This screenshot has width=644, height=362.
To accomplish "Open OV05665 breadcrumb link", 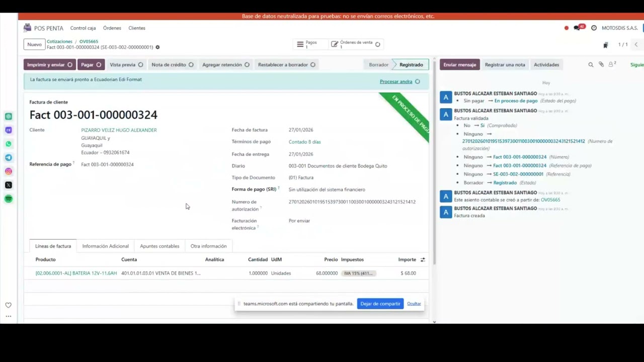I will [89, 41].
